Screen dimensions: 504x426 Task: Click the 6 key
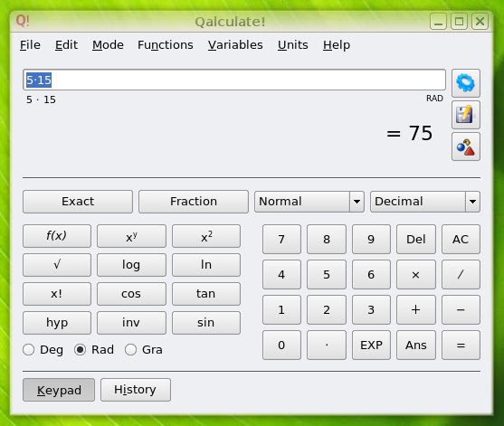click(x=371, y=275)
